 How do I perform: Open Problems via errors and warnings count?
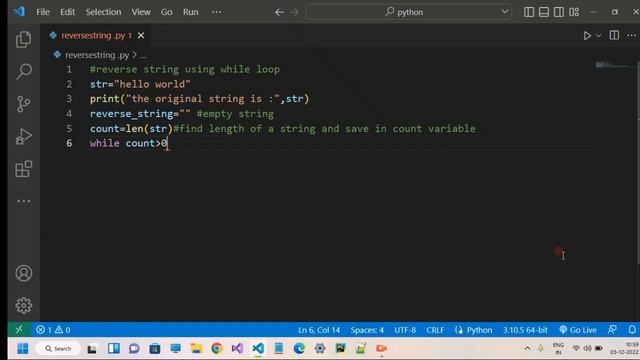point(53,329)
